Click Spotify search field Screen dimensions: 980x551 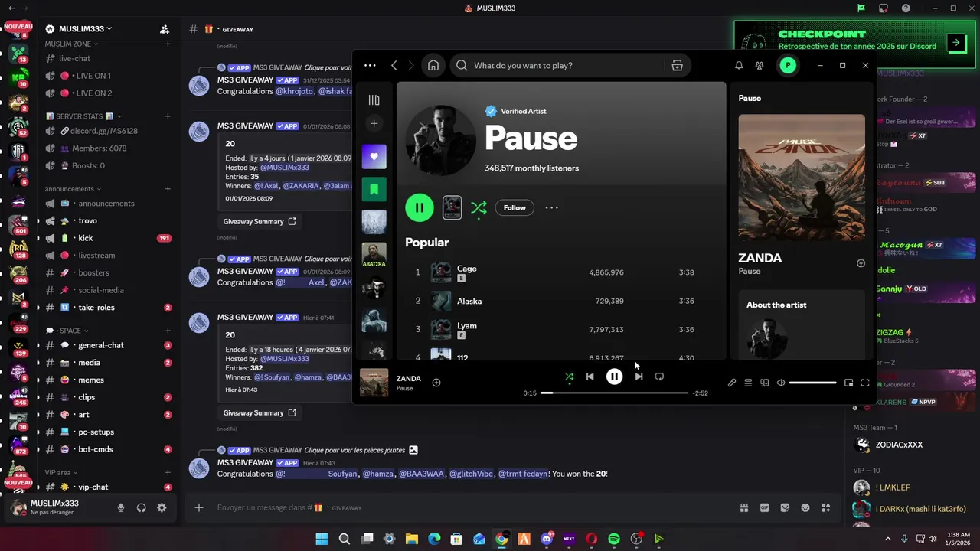pyautogui.click(x=557, y=65)
